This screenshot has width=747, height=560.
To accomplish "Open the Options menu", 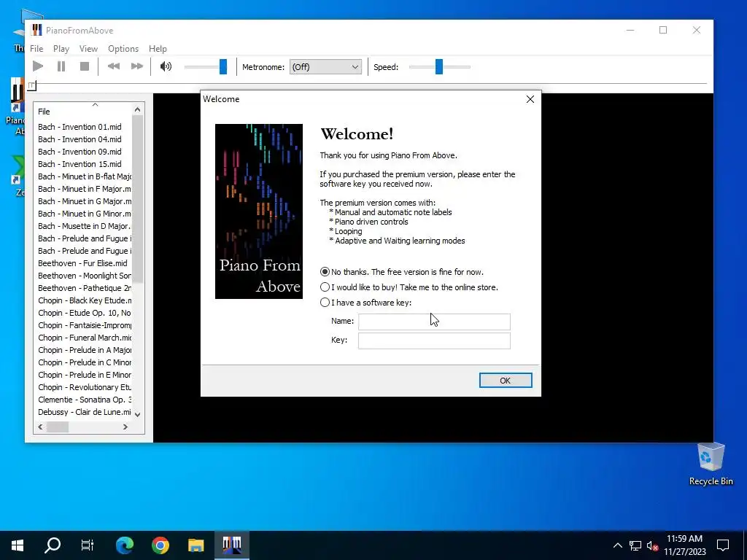I will (x=123, y=49).
